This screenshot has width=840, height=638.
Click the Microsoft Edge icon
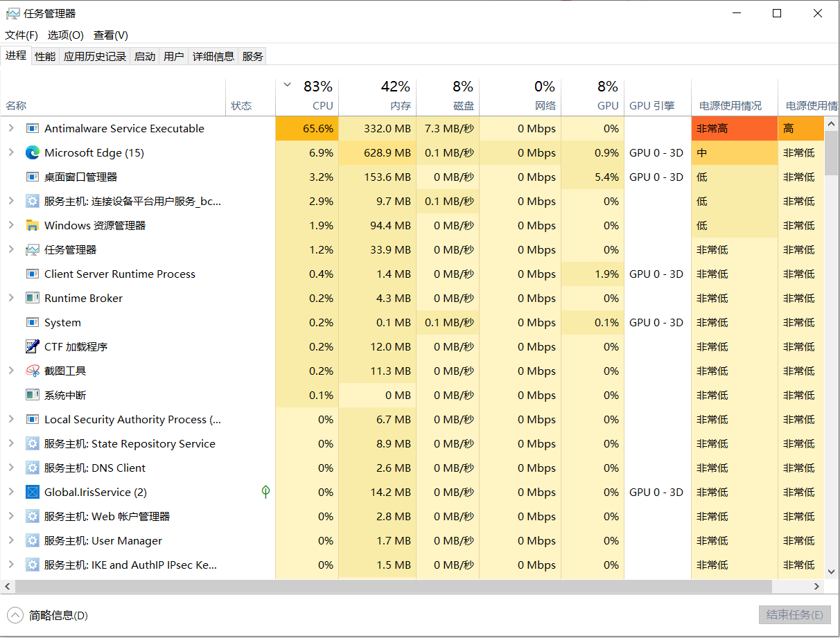point(32,152)
